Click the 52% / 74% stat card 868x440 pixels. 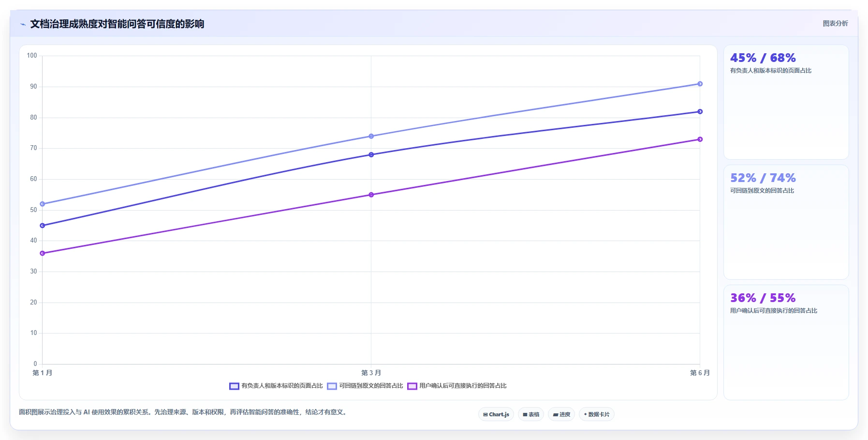tap(786, 222)
